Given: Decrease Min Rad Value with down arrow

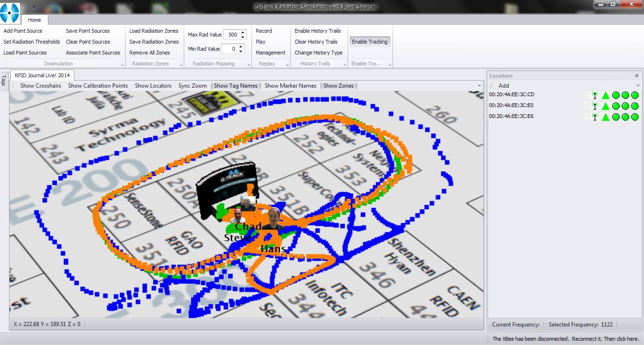Looking at the screenshot, I should (241, 51).
